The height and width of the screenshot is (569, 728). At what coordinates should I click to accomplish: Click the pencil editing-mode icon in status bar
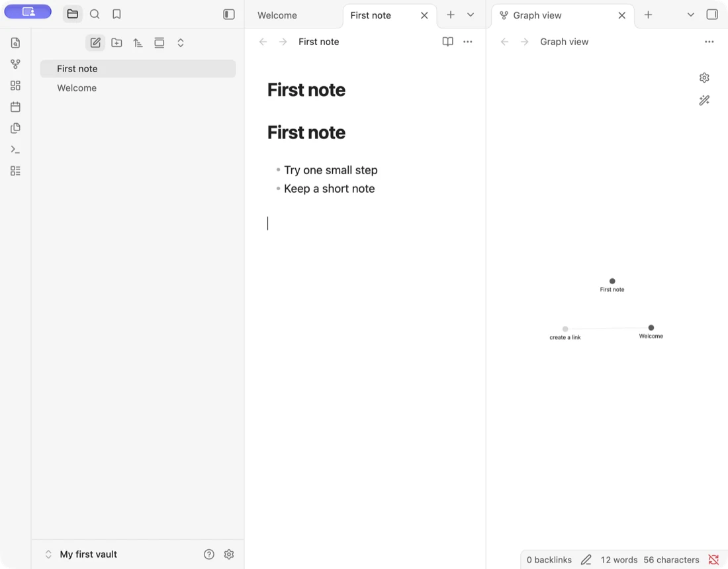586,560
